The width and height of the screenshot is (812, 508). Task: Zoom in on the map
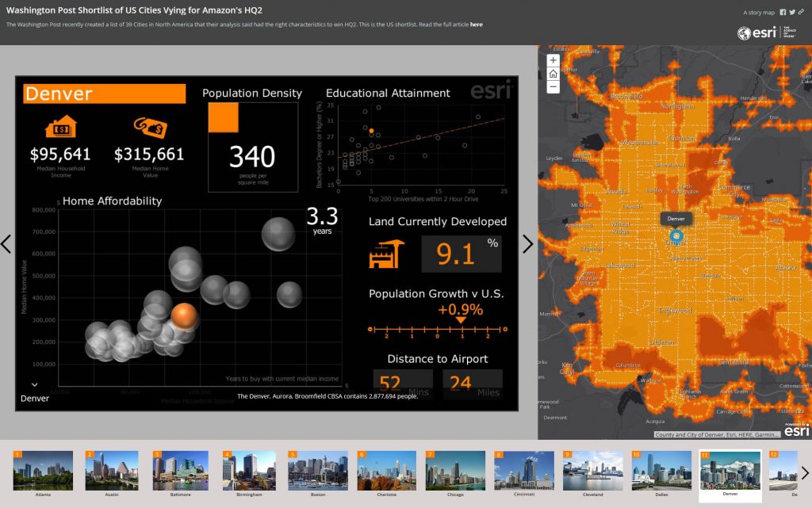pos(553,60)
